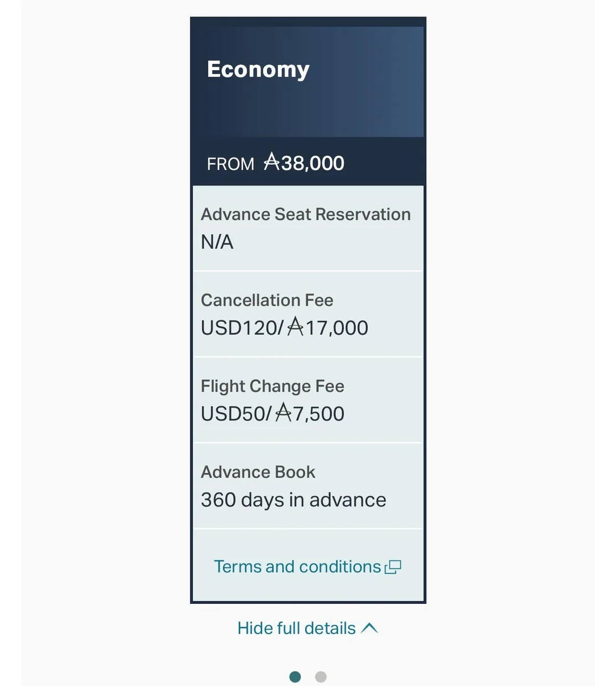
Task: Open the Terms and conditions link
Action: point(297,567)
